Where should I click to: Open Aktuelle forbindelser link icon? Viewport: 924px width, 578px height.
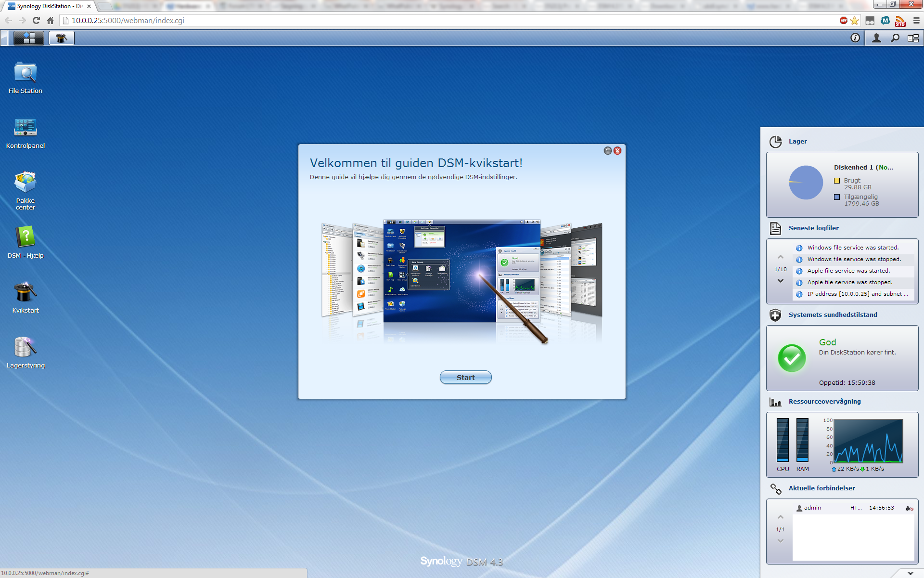click(775, 488)
